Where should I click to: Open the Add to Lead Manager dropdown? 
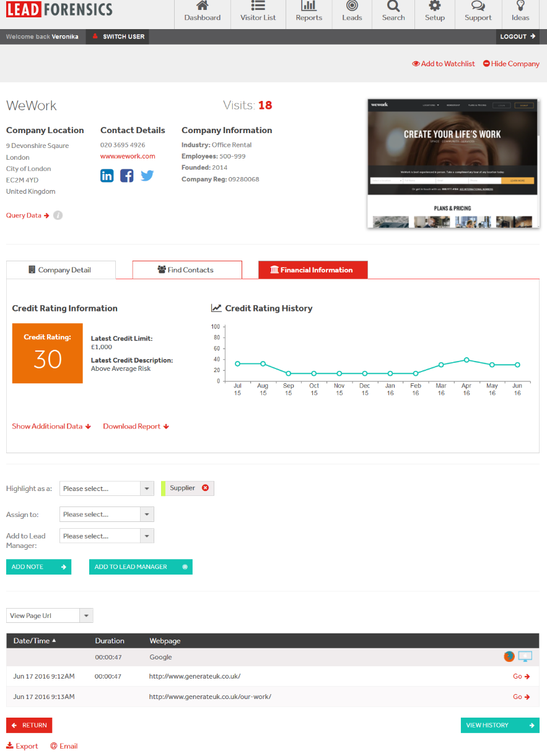pyautogui.click(x=107, y=536)
